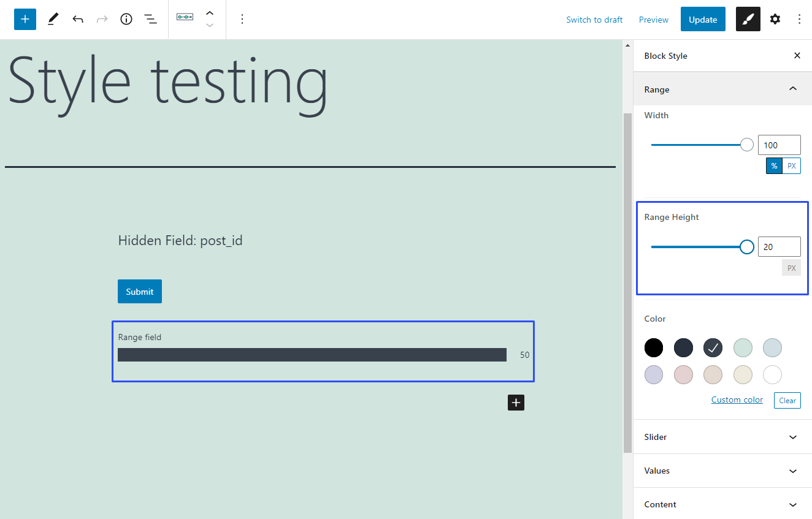Expand the Slider section
The image size is (812, 519).
792,437
